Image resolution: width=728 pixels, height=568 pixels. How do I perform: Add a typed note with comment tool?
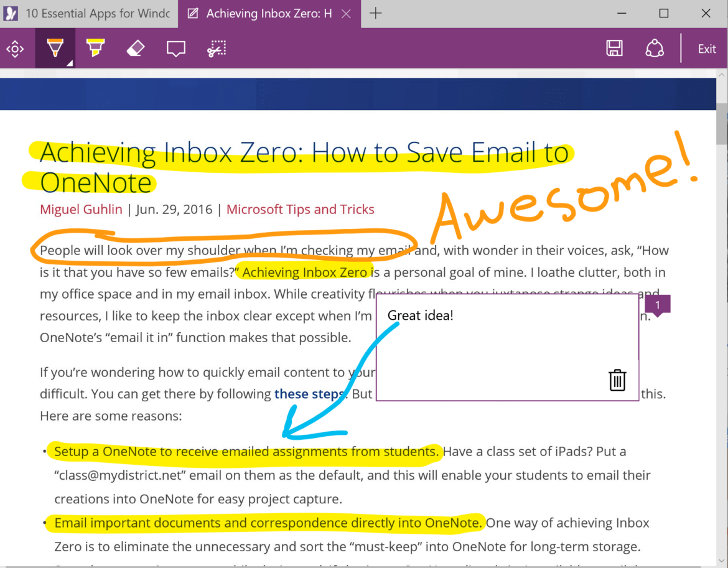pos(176,49)
